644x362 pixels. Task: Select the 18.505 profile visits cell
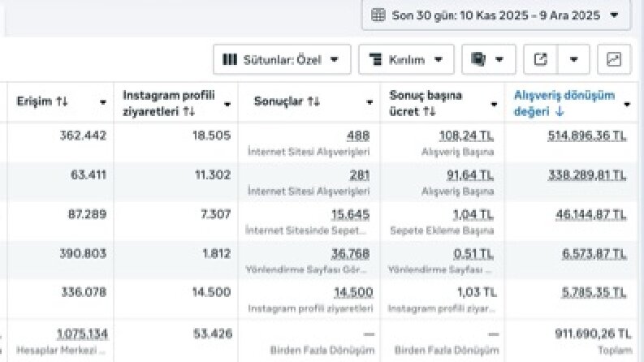211,136
